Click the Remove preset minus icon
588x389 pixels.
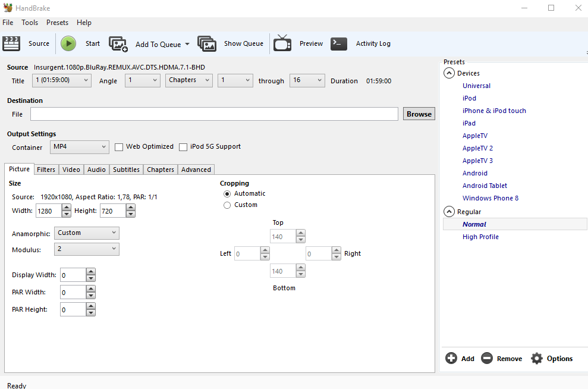pos(487,358)
